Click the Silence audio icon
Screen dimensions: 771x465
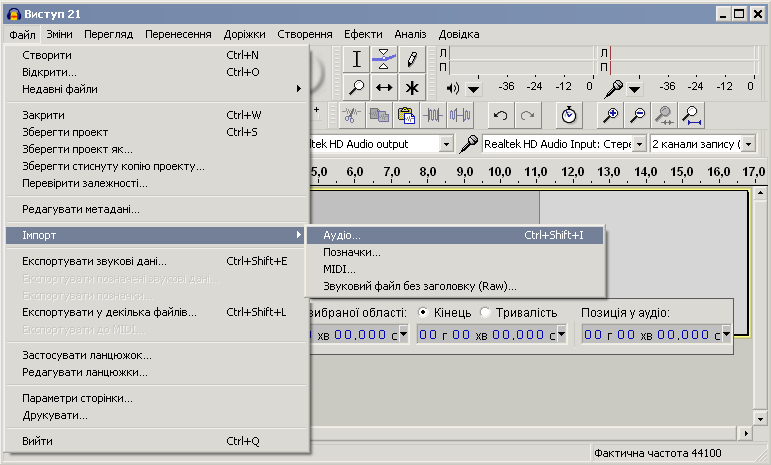coord(460,116)
